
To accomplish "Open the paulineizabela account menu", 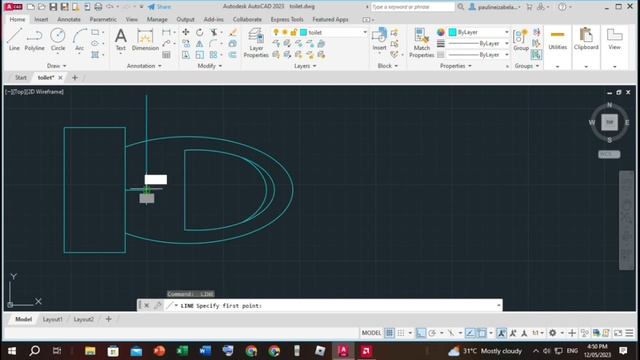I will point(494,7).
